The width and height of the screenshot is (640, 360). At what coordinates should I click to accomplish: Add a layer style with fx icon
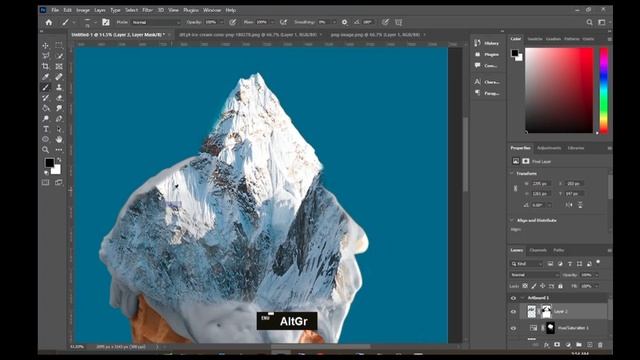click(547, 345)
